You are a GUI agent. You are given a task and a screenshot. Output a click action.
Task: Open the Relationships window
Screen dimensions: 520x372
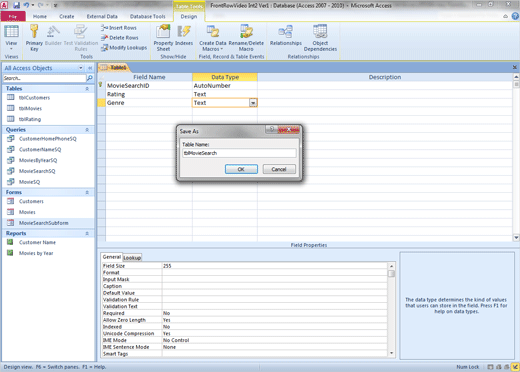click(286, 35)
